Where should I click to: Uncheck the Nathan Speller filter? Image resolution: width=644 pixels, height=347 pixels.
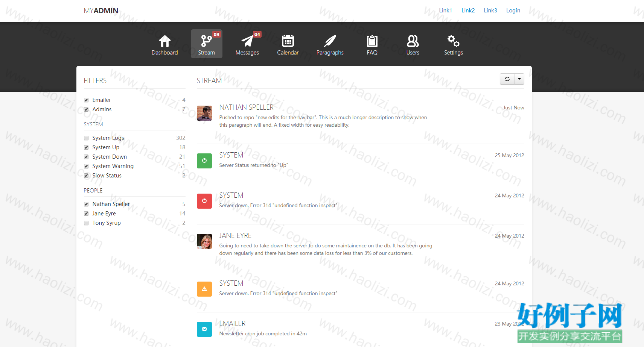pyautogui.click(x=86, y=204)
